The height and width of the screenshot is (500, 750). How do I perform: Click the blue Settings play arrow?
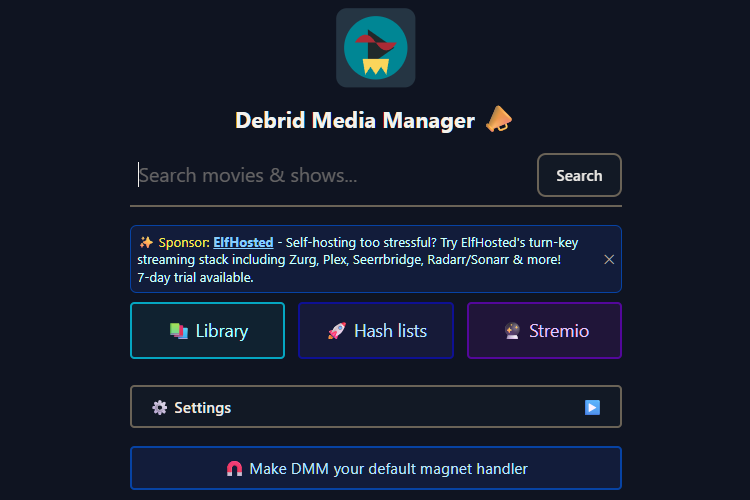(x=592, y=408)
